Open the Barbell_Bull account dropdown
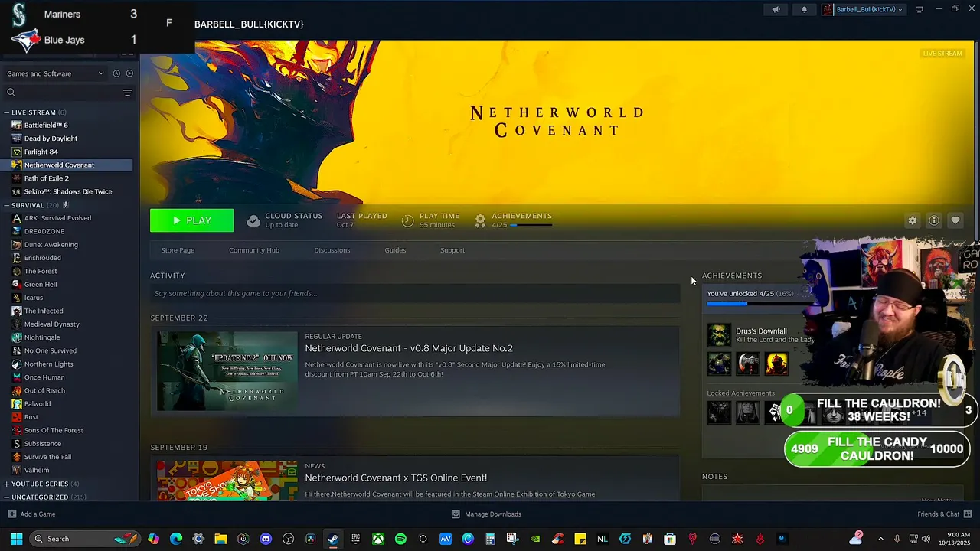Viewport: 980px width, 551px height. (862, 9)
